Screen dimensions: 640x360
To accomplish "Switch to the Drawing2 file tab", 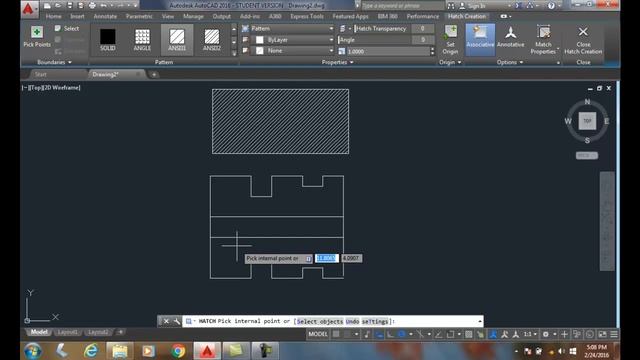I will [105, 74].
